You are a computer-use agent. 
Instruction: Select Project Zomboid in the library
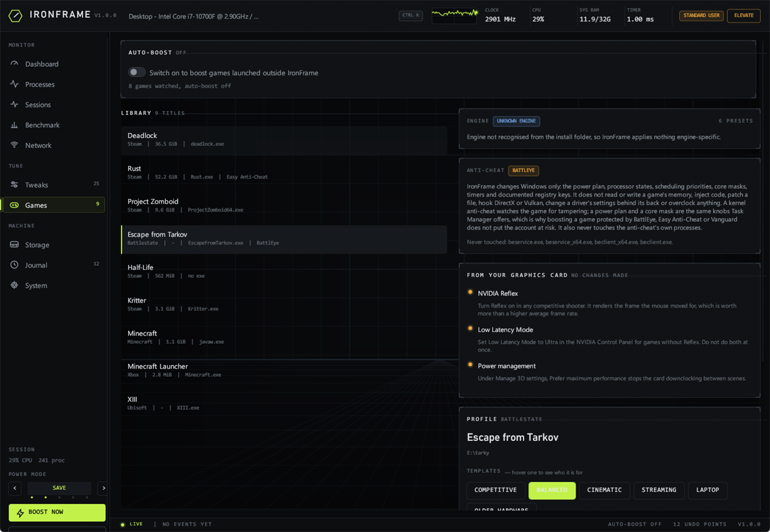tap(284, 206)
